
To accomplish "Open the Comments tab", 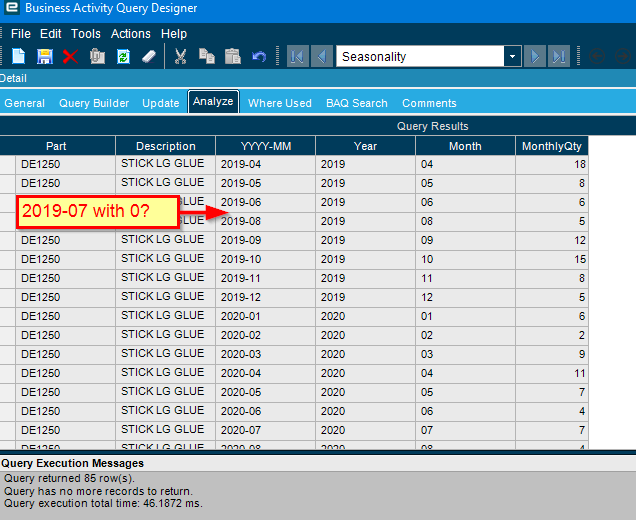I will coord(429,103).
